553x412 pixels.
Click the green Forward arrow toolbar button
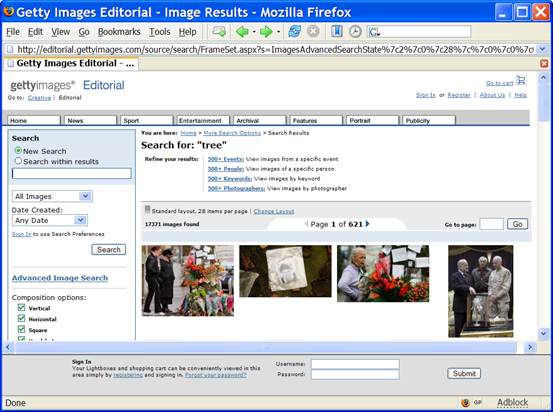(266, 32)
